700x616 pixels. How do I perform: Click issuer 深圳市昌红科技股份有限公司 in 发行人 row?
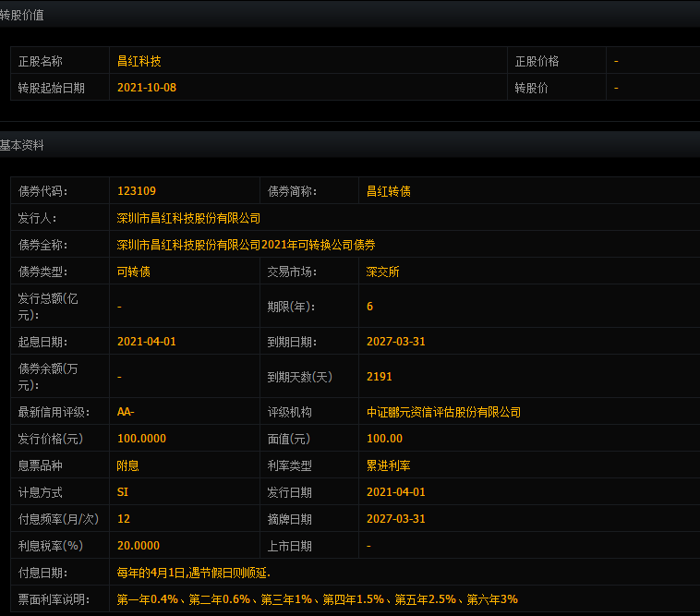[188, 218]
